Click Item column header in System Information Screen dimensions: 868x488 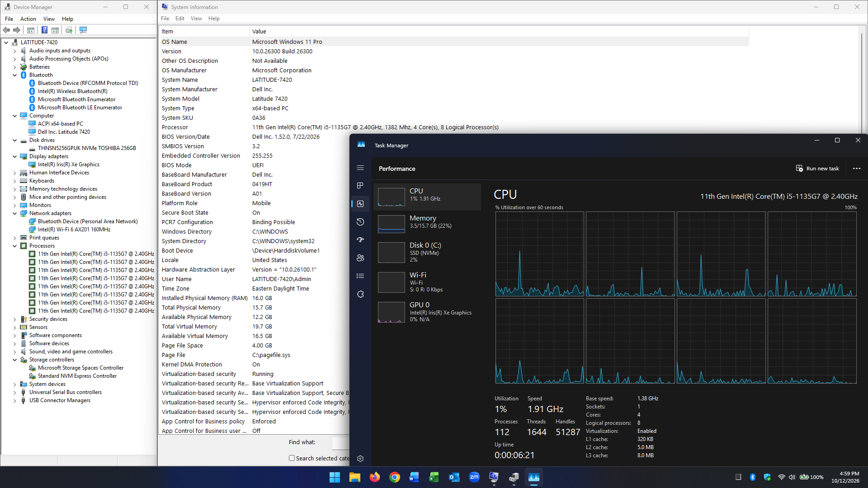[x=204, y=31]
